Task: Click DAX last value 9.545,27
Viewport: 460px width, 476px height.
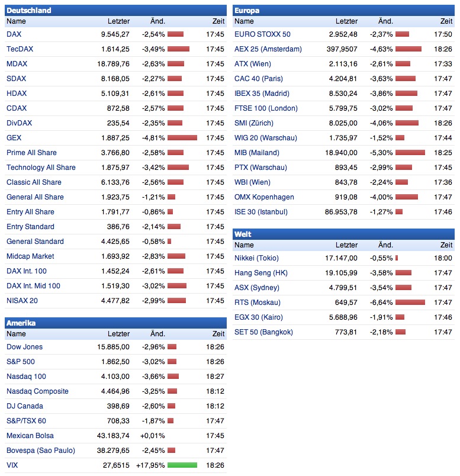Action: (115, 34)
